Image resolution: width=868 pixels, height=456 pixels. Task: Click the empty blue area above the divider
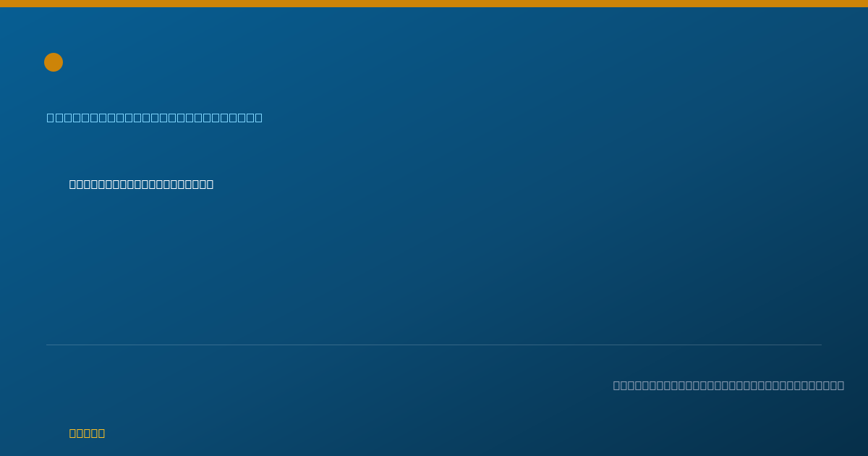(434, 268)
